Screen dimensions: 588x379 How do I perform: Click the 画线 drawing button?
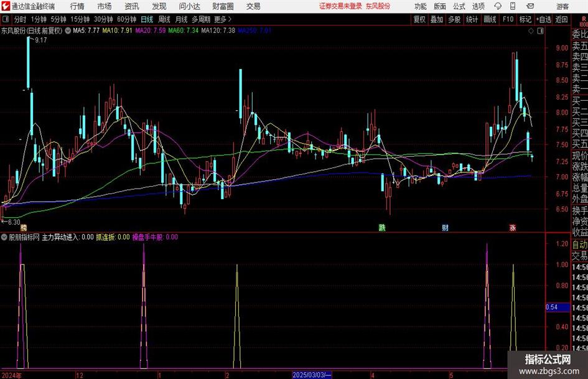click(x=490, y=19)
